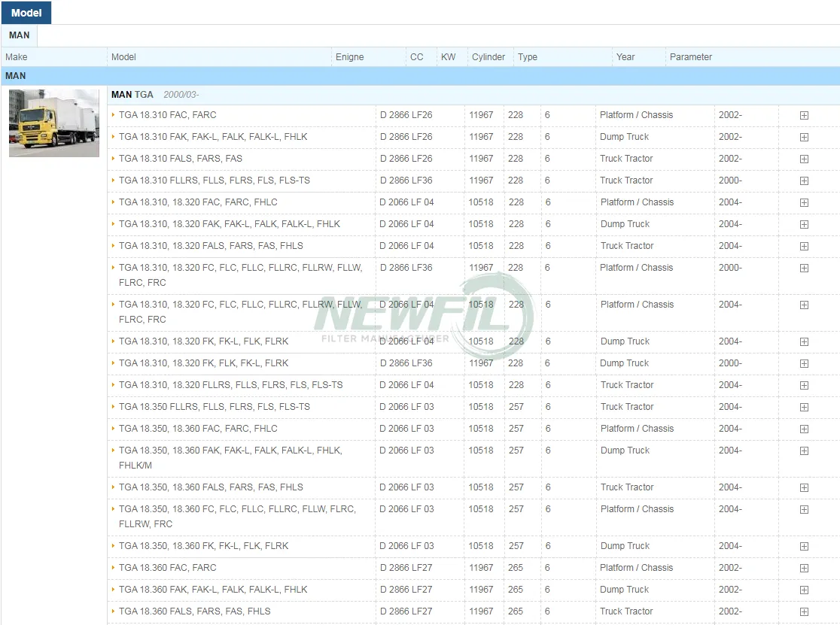
Task: Expand parameters for TGA 18.310 FAC, FARC row
Action: click(804, 116)
